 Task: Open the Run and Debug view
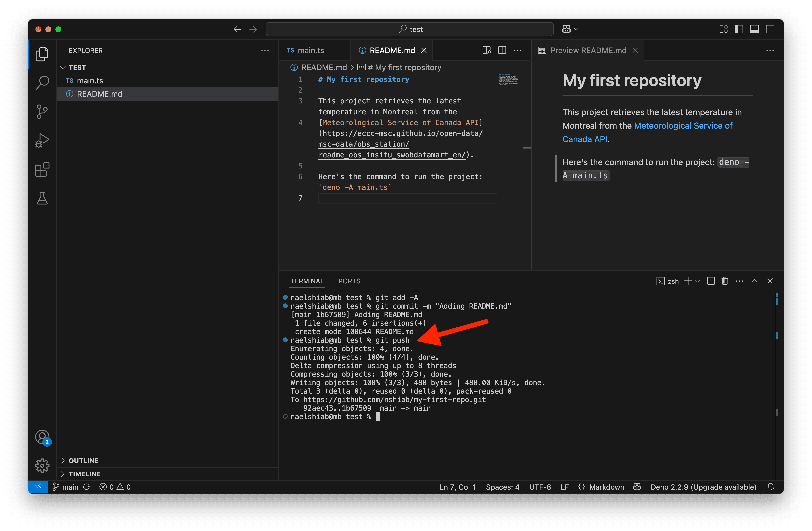[42, 140]
